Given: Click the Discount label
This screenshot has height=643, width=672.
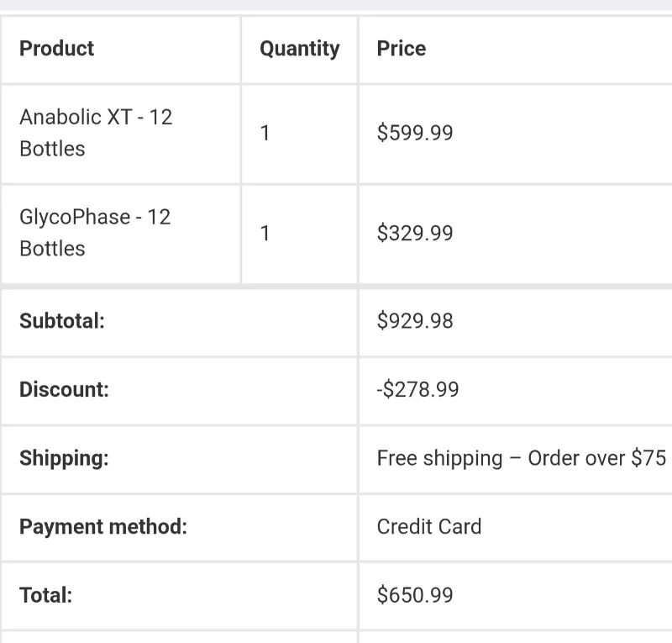Looking at the screenshot, I should pyautogui.click(x=65, y=389).
